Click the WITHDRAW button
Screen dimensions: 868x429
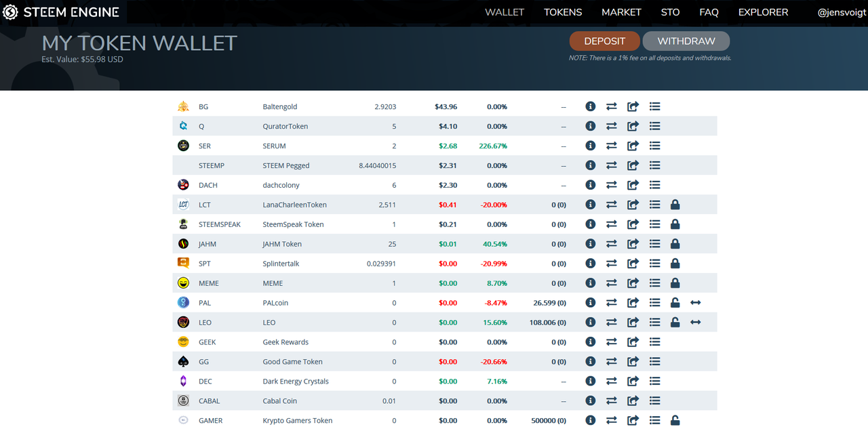pyautogui.click(x=686, y=41)
